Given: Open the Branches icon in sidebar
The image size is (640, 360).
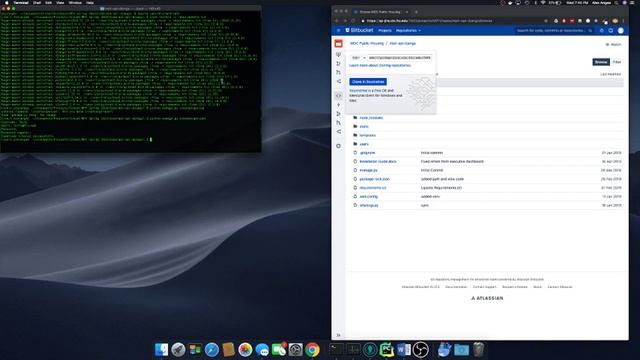Looking at the screenshot, I should [x=338, y=114].
